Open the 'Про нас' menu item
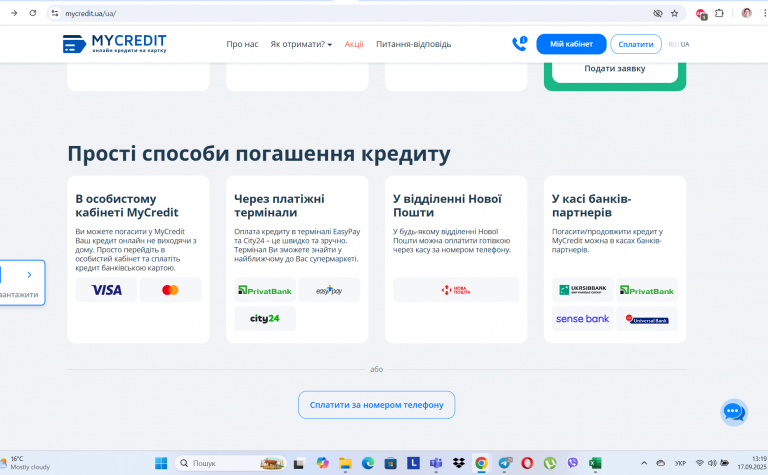The image size is (768, 475). [242, 44]
